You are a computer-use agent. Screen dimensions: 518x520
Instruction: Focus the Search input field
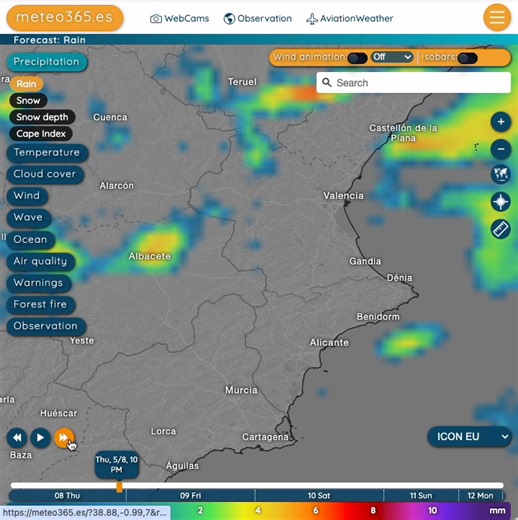(x=413, y=83)
